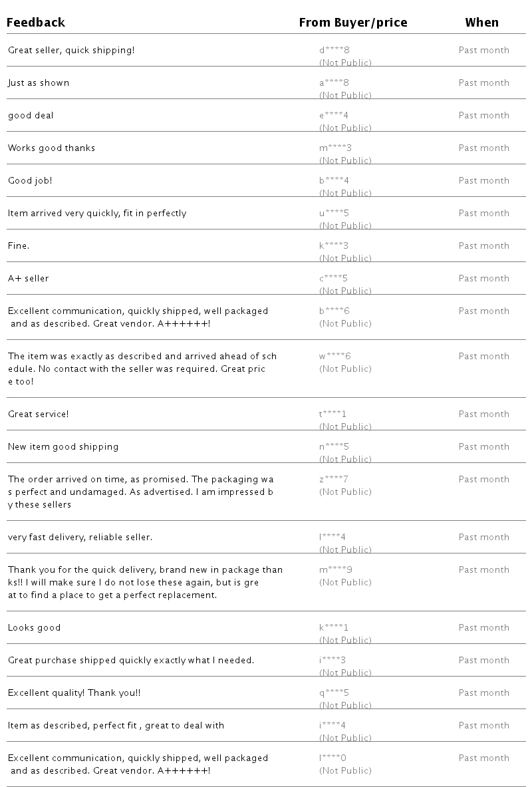Select the 'Works good thanks' feedback text

(x=52, y=148)
